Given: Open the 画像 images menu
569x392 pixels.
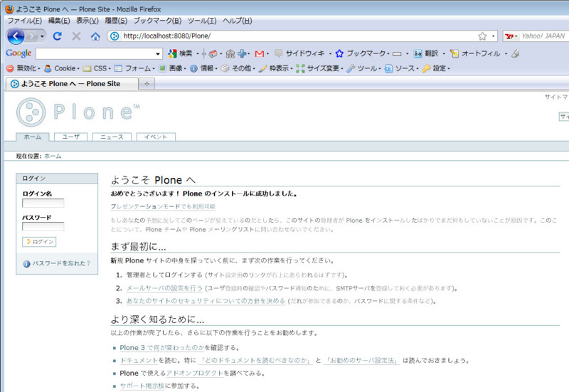Looking at the screenshot, I should coord(172,68).
